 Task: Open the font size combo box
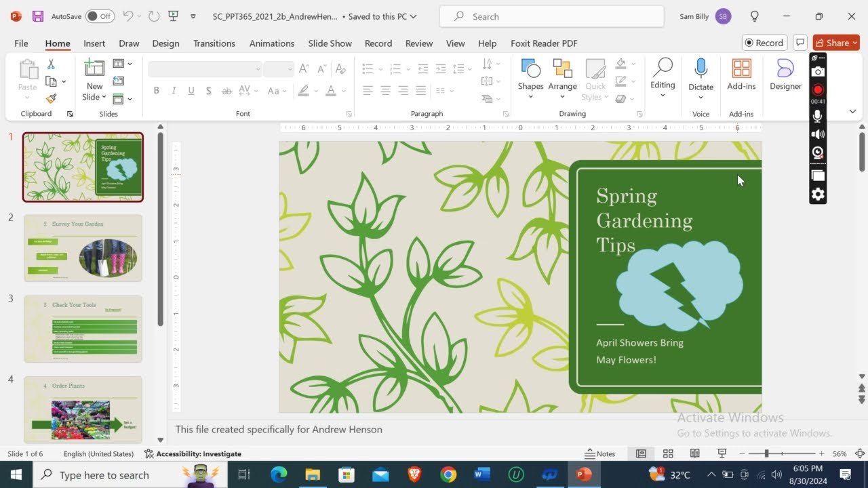278,69
